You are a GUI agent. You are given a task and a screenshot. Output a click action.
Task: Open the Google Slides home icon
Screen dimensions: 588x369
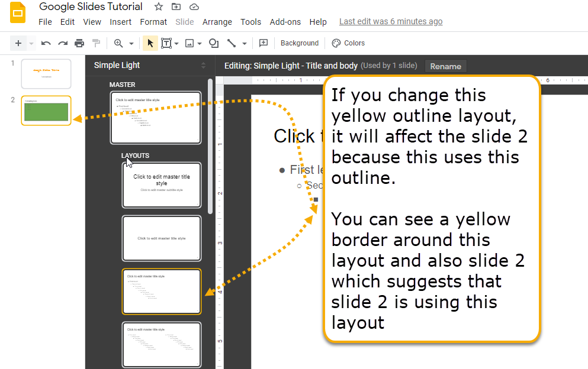18,13
